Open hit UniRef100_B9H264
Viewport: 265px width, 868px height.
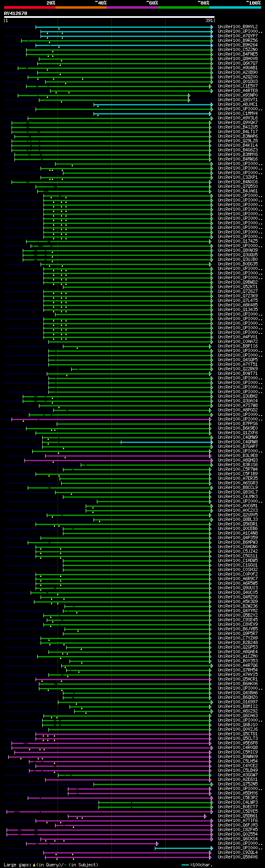(x=238, y=45)
